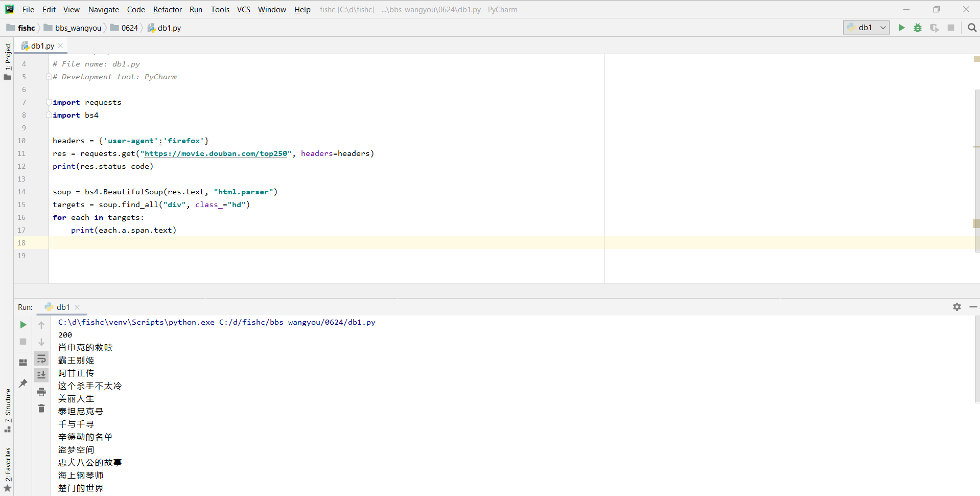This screenshot has height=496, width=980.
Task: Click 'import requests' on line 7
Action: pyautogui.click(x=87, y=102)
